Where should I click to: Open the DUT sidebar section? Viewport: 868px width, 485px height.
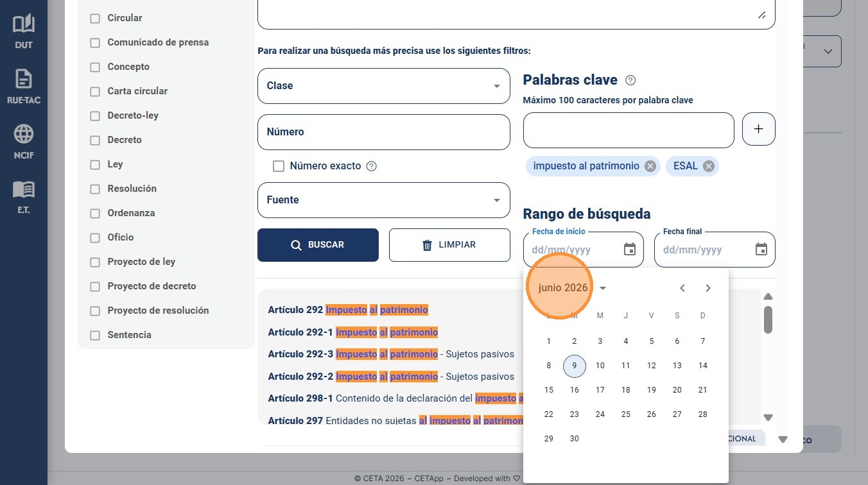coord(24,31)
